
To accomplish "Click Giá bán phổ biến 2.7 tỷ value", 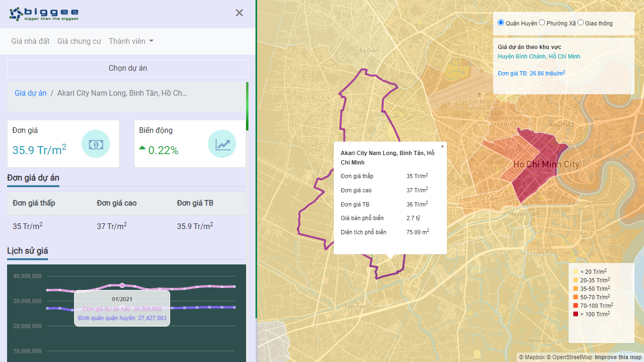I will point(413,218).
